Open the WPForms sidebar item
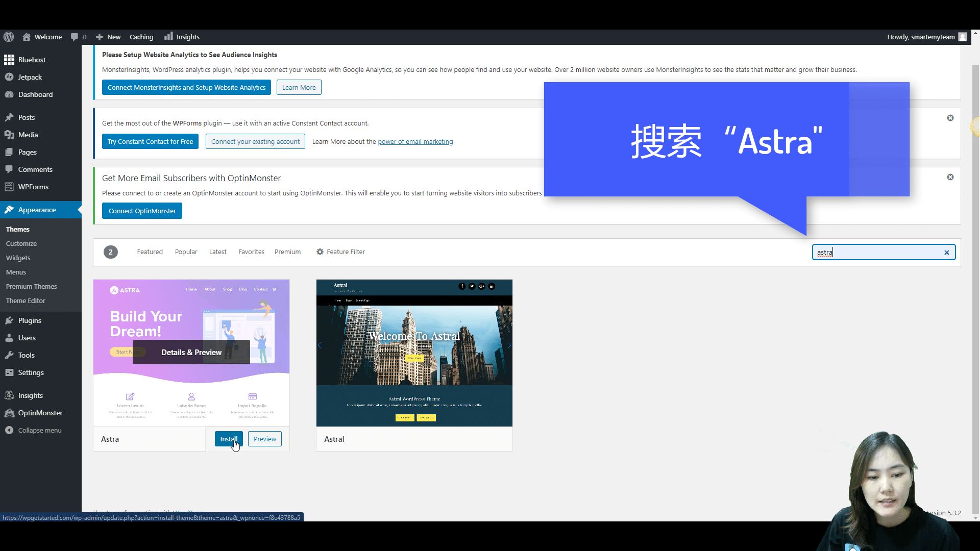The image size is (980, 551). [x=33, y=187]
